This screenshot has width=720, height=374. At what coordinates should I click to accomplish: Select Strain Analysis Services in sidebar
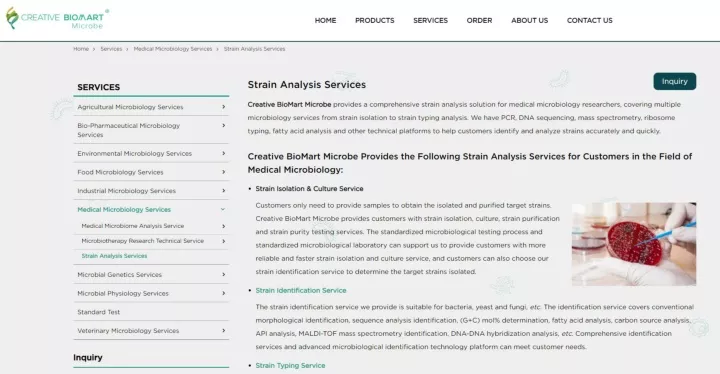point(114,256)
